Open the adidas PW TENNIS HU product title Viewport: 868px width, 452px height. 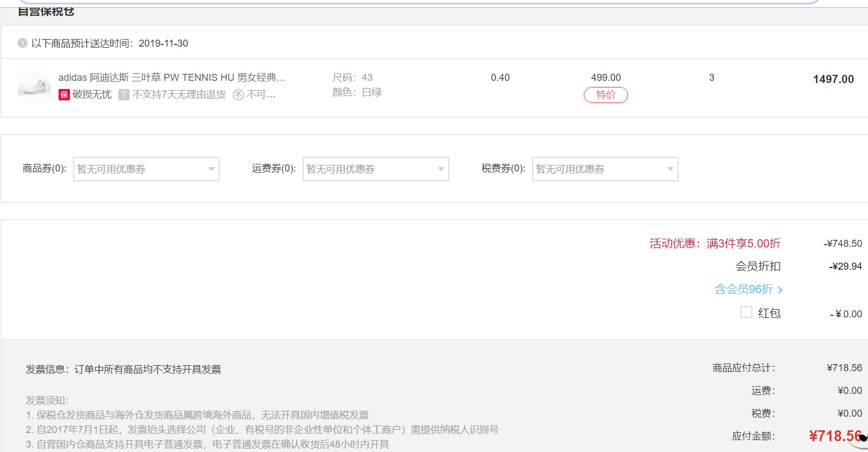tap(172, 78)
